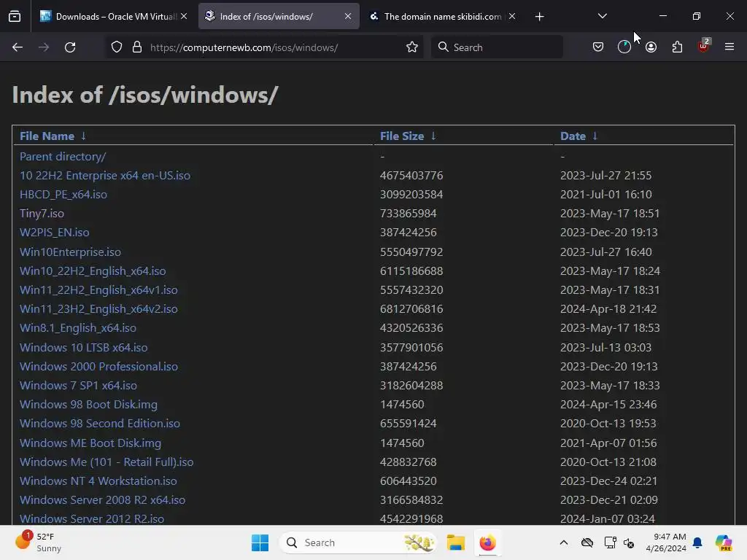Download Win10_22H2_English_x64.iso
747x560 pixels.
(x=93, y=271)
